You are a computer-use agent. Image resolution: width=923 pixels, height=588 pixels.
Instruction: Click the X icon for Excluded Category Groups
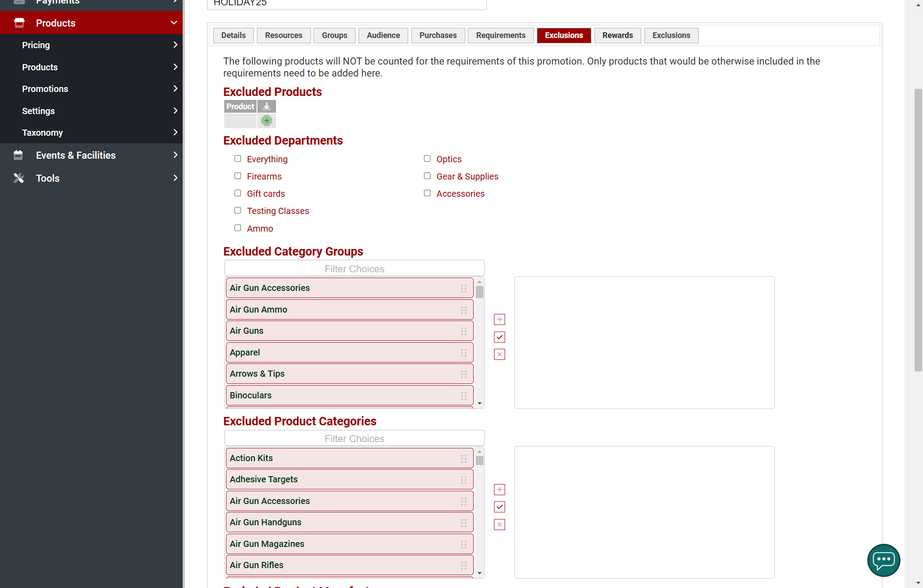(x=499, y=355)
